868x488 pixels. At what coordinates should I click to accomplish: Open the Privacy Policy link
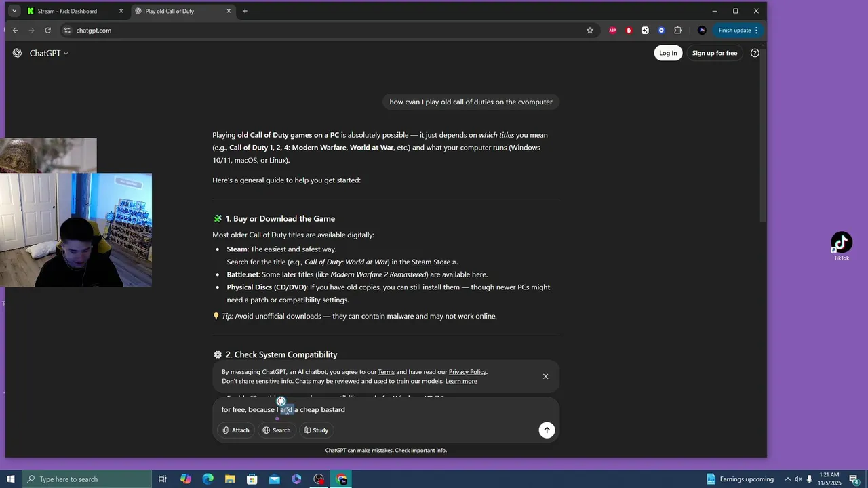click(x=467, y=371)
